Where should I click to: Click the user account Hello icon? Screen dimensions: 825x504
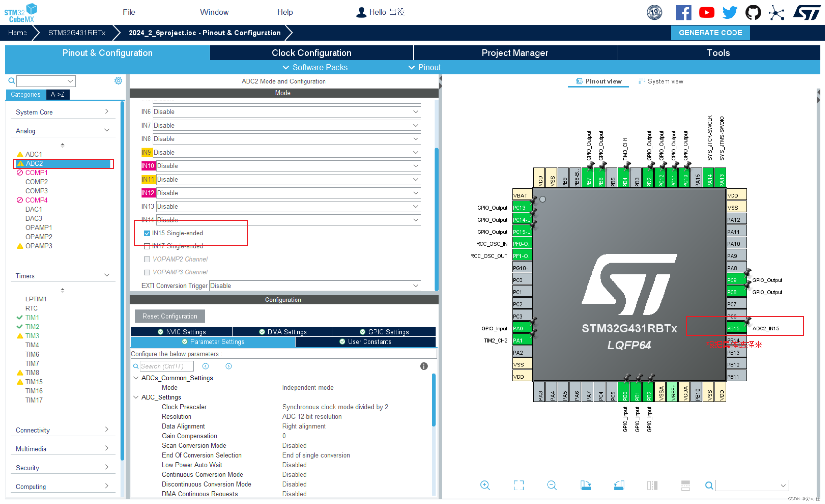361,12
